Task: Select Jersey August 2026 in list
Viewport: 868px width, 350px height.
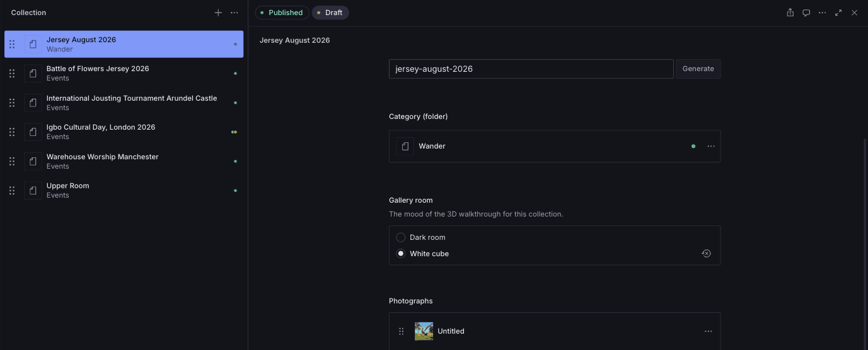Action: point(124,44)
